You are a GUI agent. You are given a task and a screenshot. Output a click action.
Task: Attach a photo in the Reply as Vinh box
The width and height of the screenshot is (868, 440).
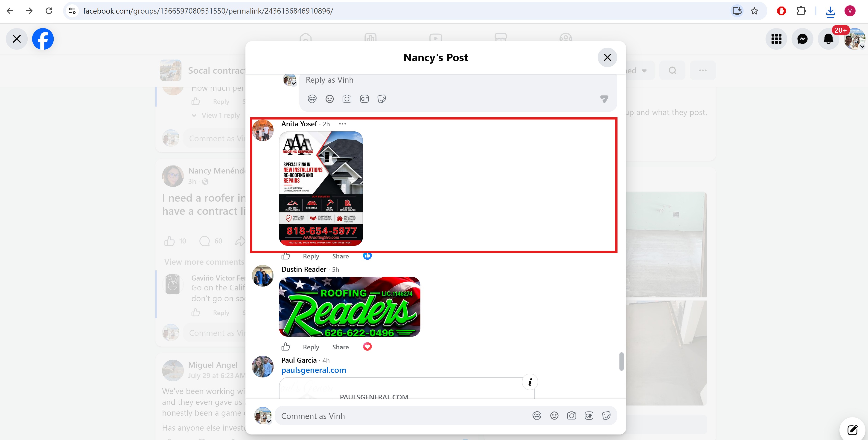pos(347,99)
